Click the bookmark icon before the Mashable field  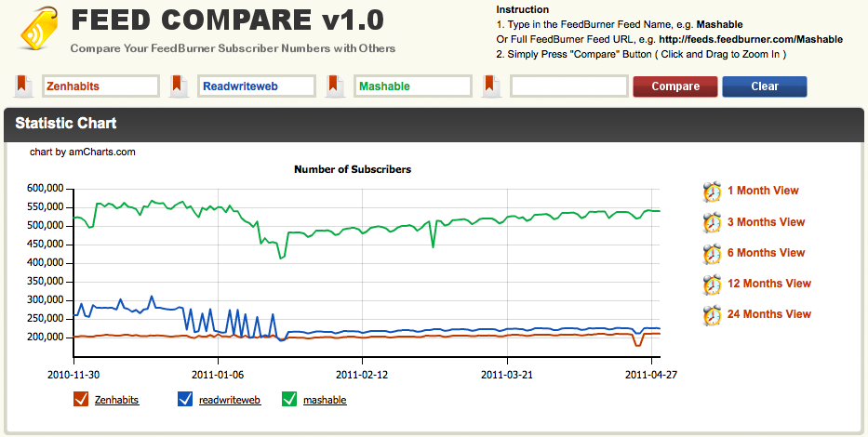336,86
